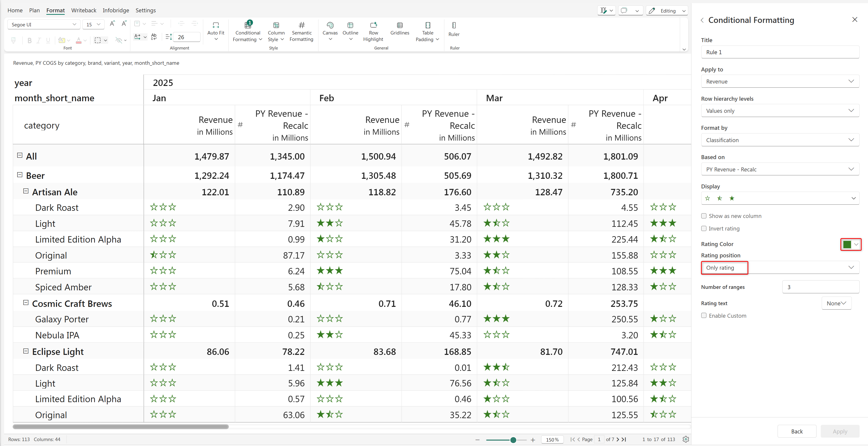Open the Infobridge tab
Image resolution: width=868 pixels, height=446 pixels.
116,10
